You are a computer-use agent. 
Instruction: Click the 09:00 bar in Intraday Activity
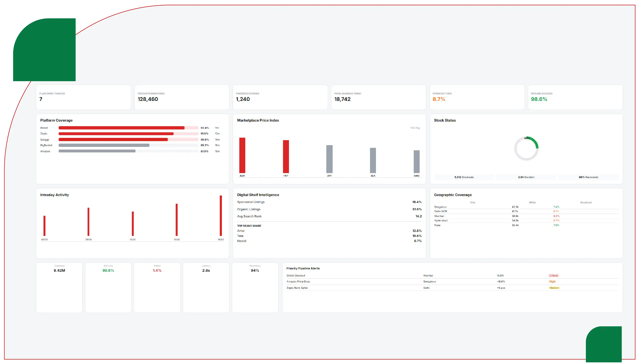tap(88, 222)
